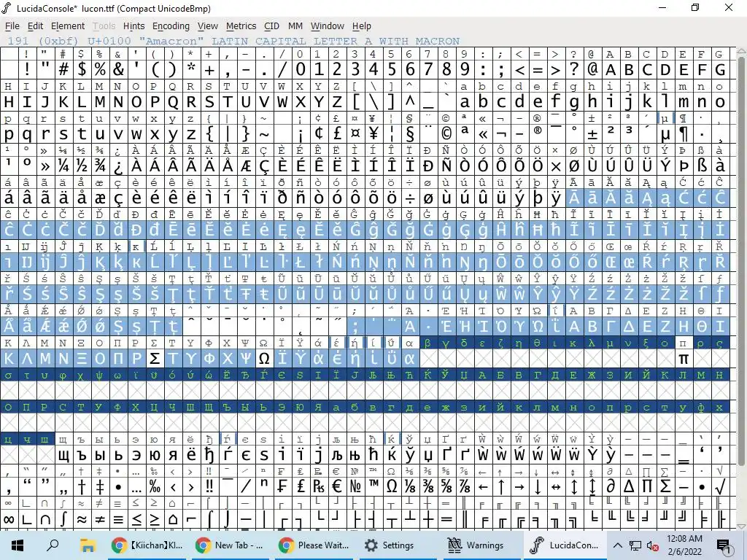The width and height of the screenshot is (747, 560).
Task: Open the notification center icon
Action: (x=723, y=546)
